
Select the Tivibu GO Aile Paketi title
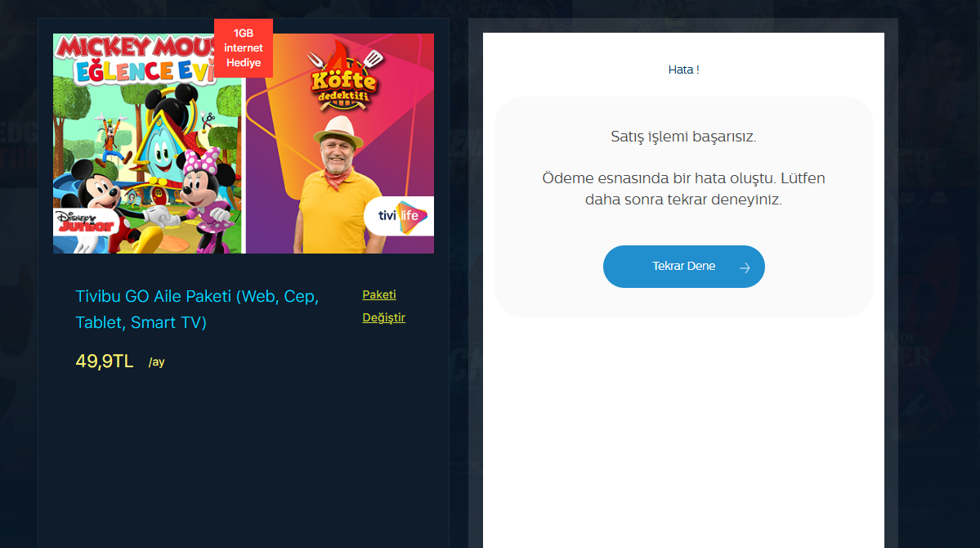coord(198,309)
